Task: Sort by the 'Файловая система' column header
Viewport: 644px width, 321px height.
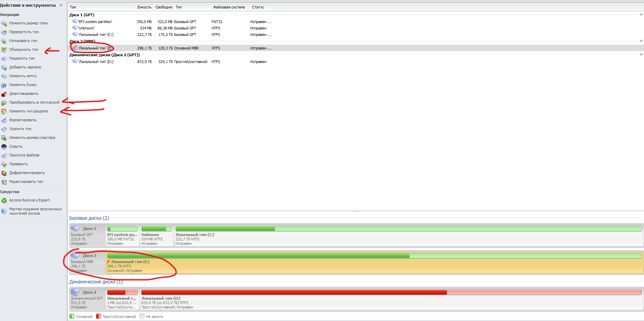Action: [x=230, y=7]
